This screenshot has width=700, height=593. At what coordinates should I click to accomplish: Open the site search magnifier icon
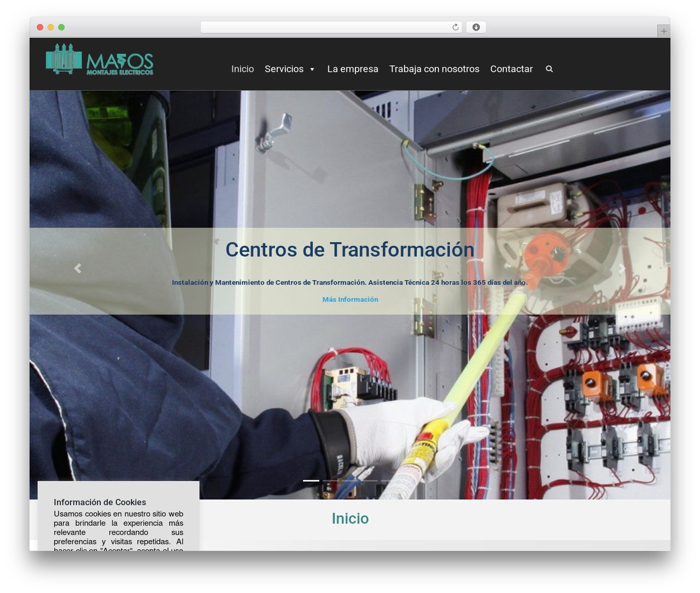(549, 69)
